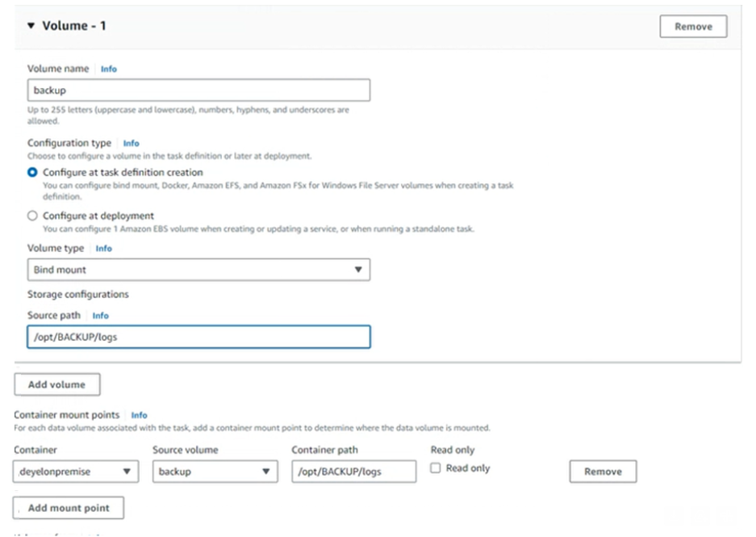The height and width of the screenshot is (537, 756).
Task: Click the arrow on Volume type dropdown
Action: 358,270
